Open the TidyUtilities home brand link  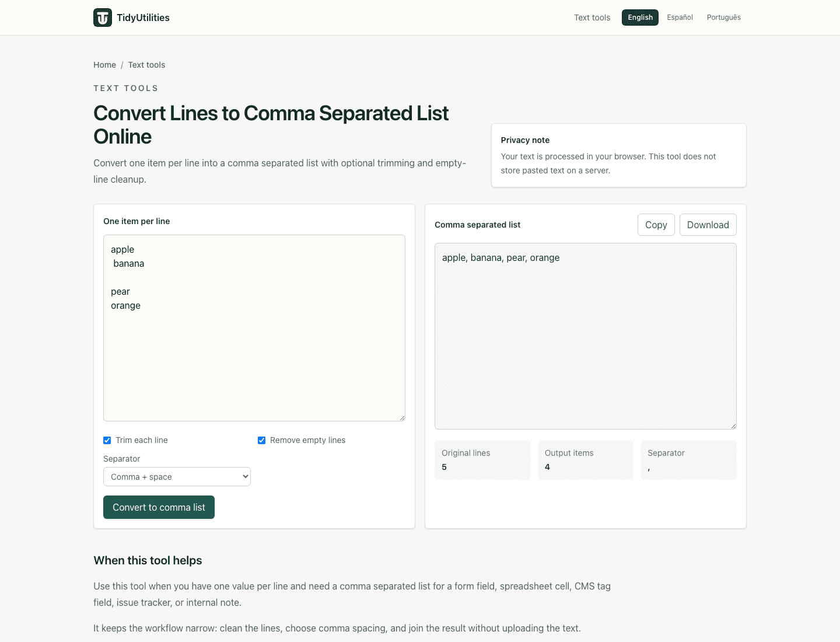131,18
